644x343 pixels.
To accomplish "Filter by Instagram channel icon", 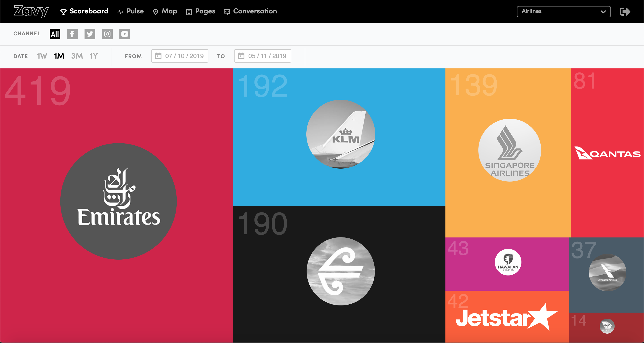I will pos(107,34).
